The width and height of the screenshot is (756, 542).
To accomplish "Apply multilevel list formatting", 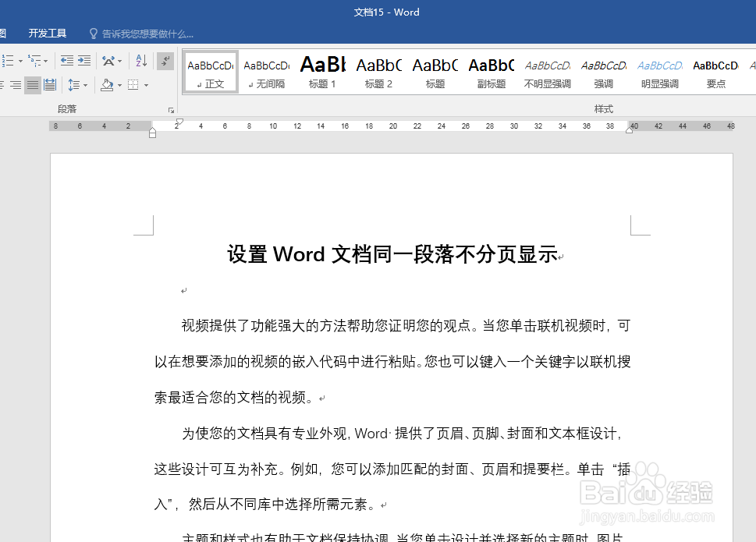I will click(34, 61).
